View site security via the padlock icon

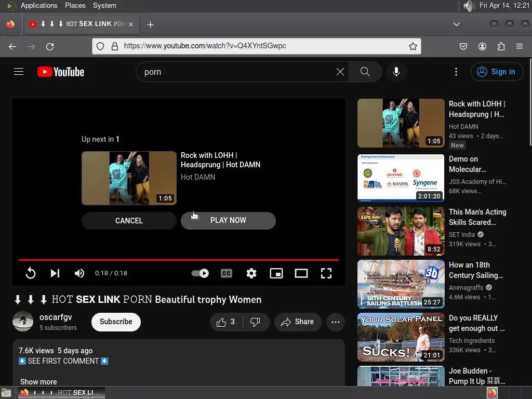[x=115, y=46]
